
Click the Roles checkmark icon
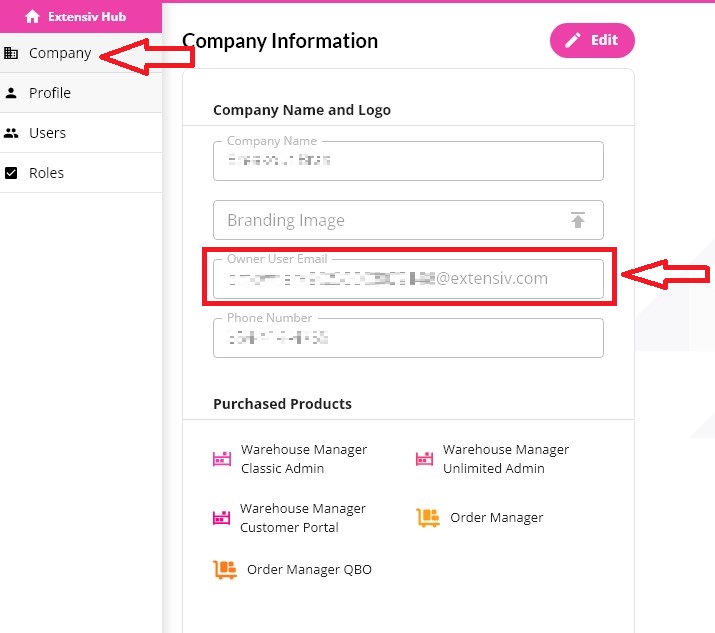pos(11,173)
